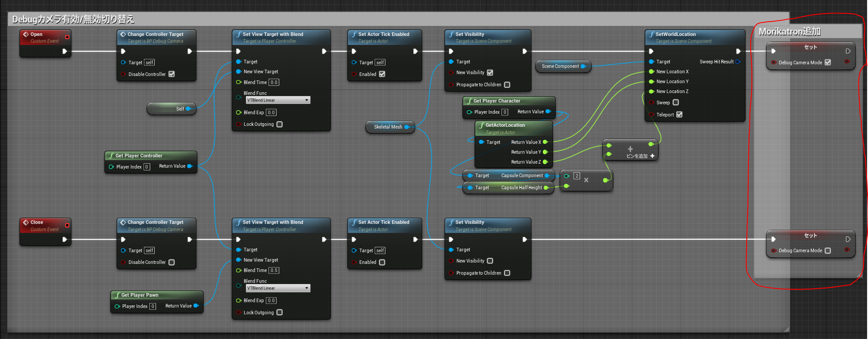Check Enabled on Close chain's Set Actor Tick Enabled

pos(382,262)
